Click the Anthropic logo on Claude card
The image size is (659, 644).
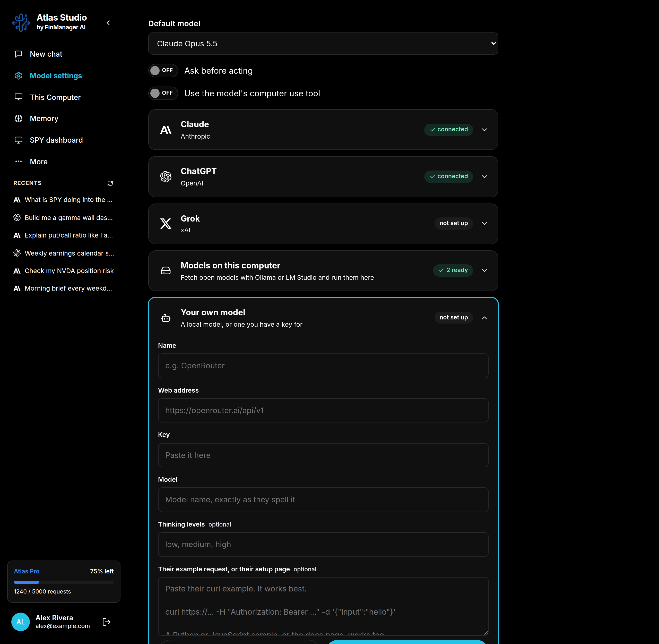pos(166,130)
